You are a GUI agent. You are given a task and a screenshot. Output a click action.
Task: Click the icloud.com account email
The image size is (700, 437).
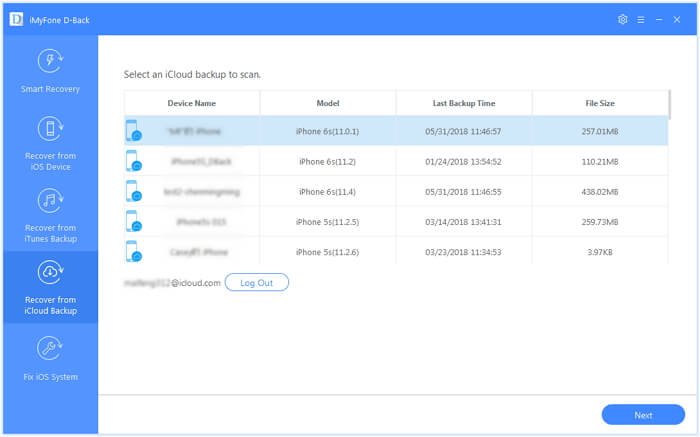point(172,283)
